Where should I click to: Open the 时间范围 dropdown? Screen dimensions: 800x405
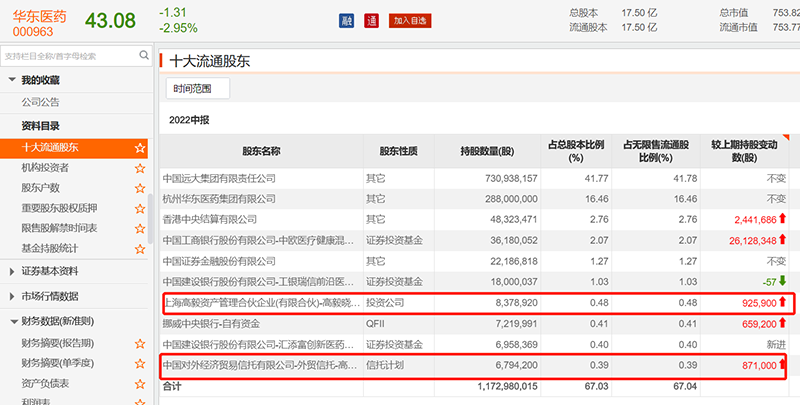198,89
